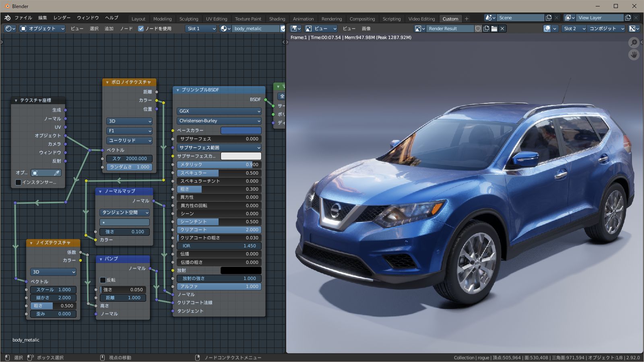Click the object type icon in shader header
Image resolution: width=644 pixels, height=362 pixels.
[23, 29]
